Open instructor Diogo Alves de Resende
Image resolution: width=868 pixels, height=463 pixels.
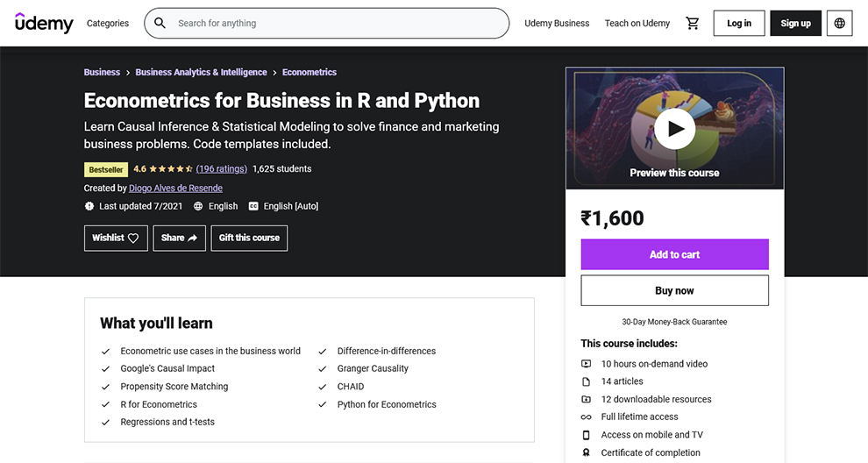pyautogui.click(x=175, y=189)
